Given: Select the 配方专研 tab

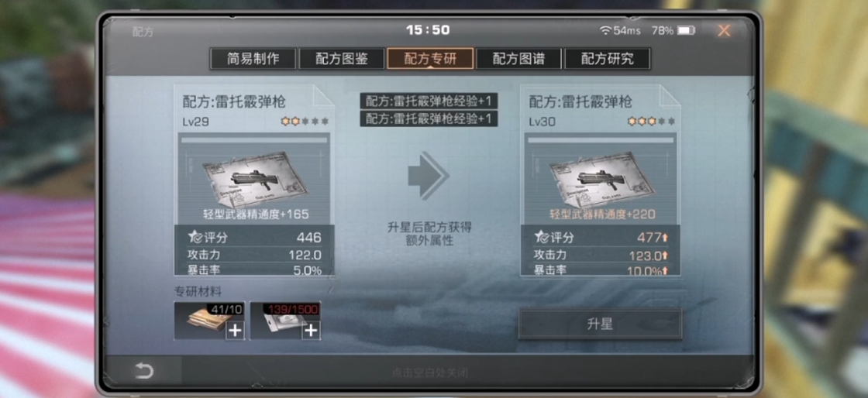Looking at the screenshot, I should click(x=430, y=59).
